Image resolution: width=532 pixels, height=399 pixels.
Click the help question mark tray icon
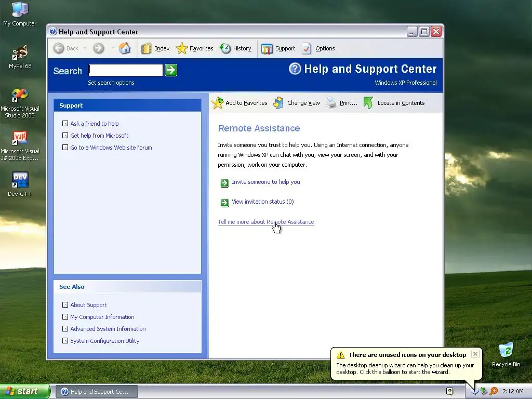pyautogui.click(x=449, y=391)
